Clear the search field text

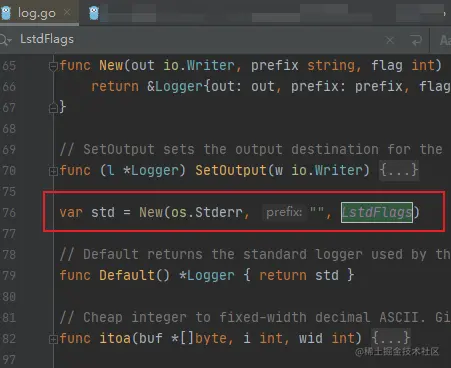[x=390, y=41]
